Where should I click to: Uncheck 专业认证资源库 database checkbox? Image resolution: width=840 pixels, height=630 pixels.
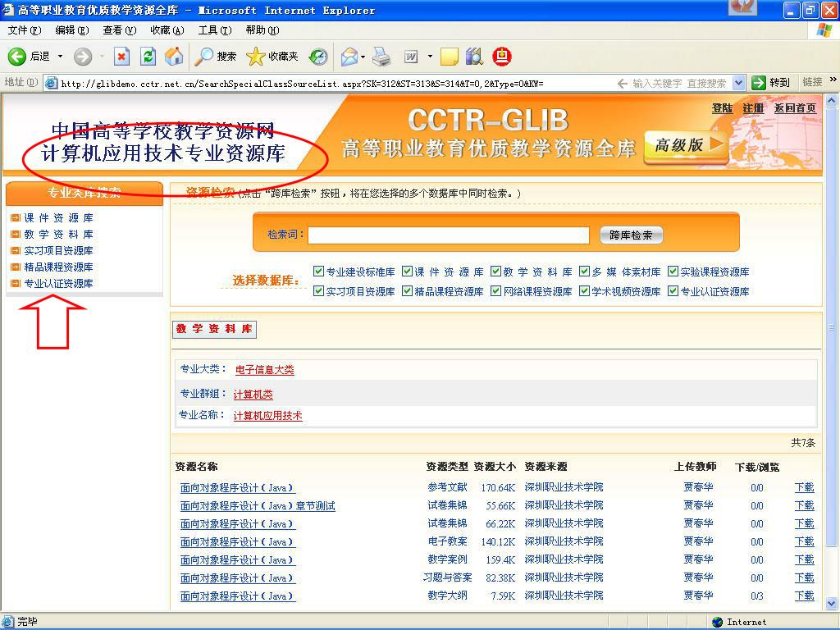[x=673, y=291]
